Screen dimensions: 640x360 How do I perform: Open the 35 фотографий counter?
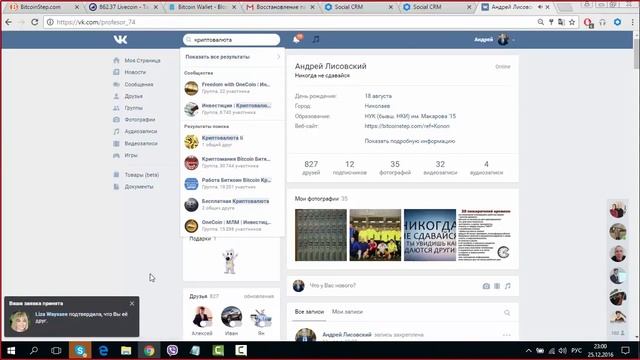click(x=395, y=167)
